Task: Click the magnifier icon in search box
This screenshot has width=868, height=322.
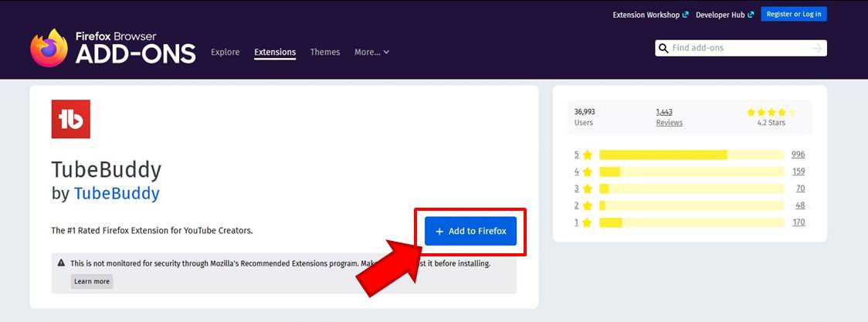Action: [x=663, y=48]
